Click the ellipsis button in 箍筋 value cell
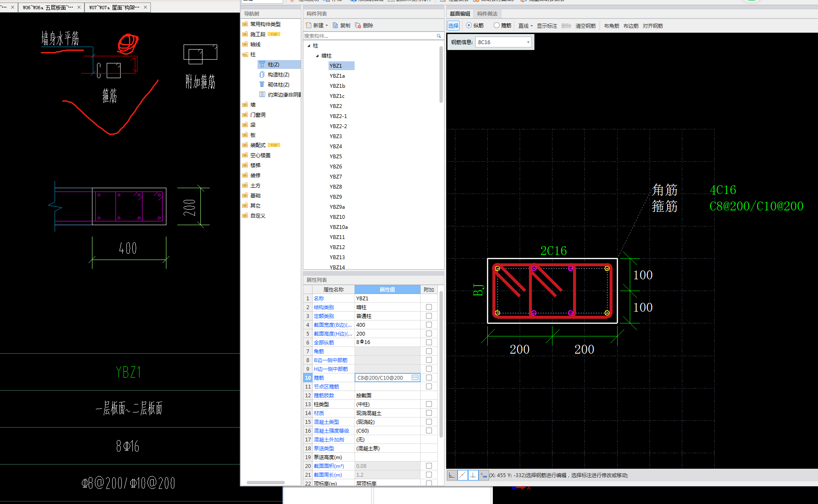Image resolution: width=818 pixels, height=504 pixels. point(415,378)
